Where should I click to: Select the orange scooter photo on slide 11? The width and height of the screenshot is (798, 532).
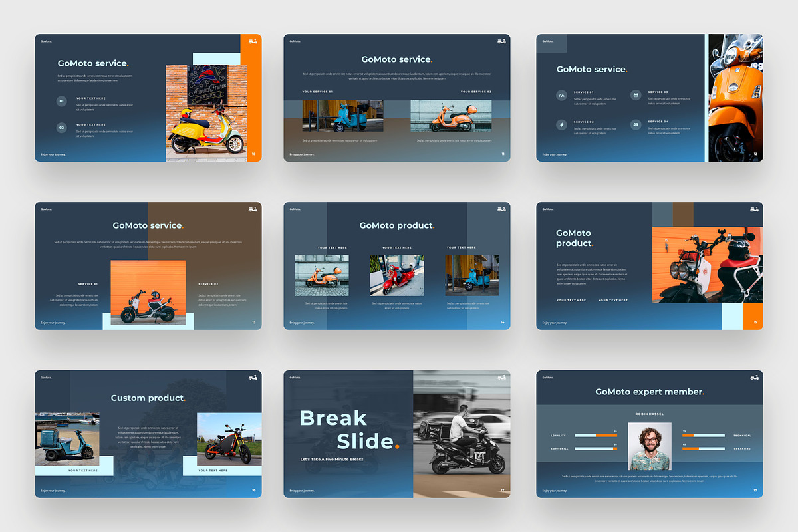point(451,116)
